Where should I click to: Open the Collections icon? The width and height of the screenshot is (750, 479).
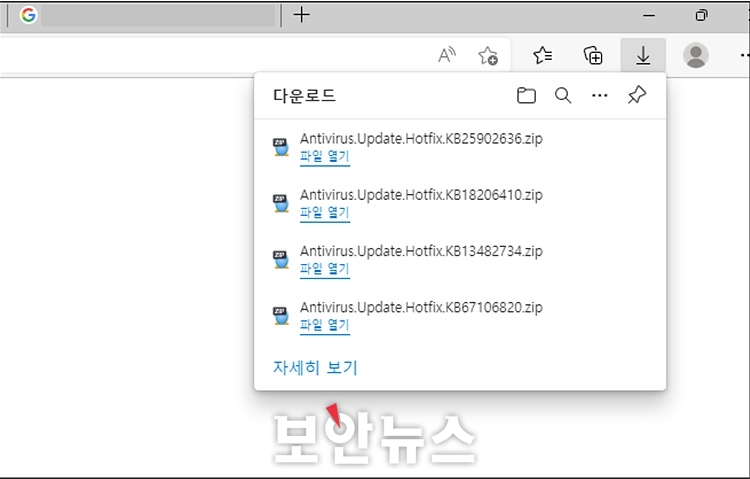pyautogui.click(x=593, y=56)
